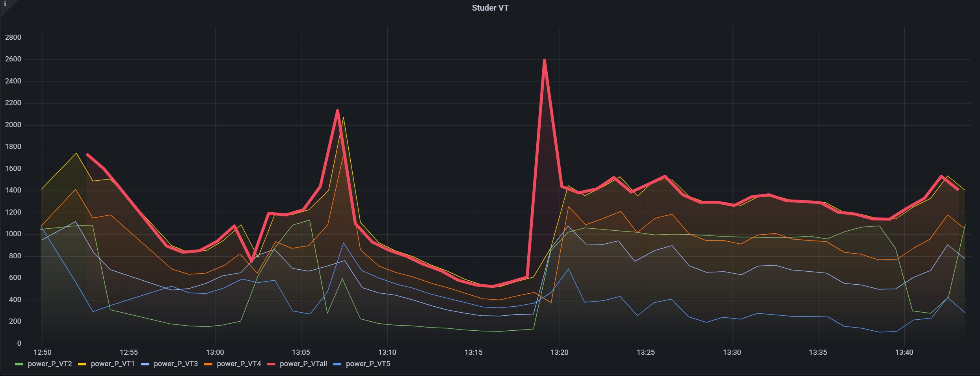The image size is (980, 376).
Task: Toggle the power_P_VT4 series in legend
Action: 239,364
